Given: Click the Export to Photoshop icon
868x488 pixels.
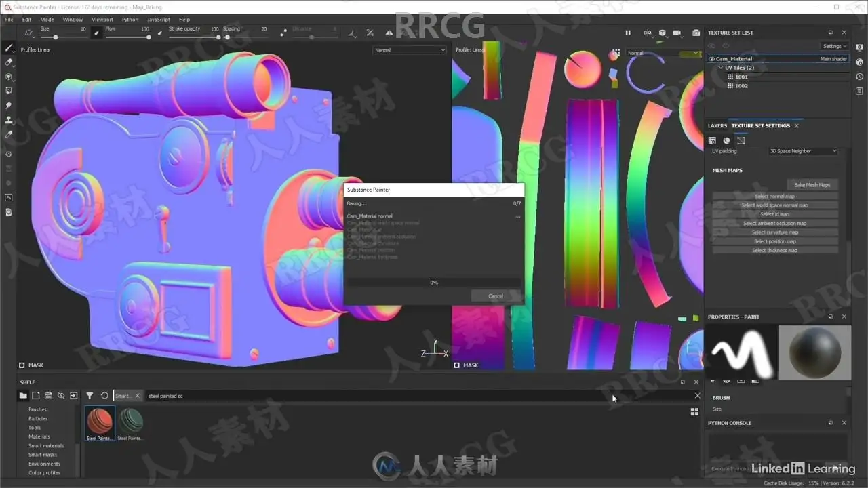Looking at the screenshot, I should (9, 197).
